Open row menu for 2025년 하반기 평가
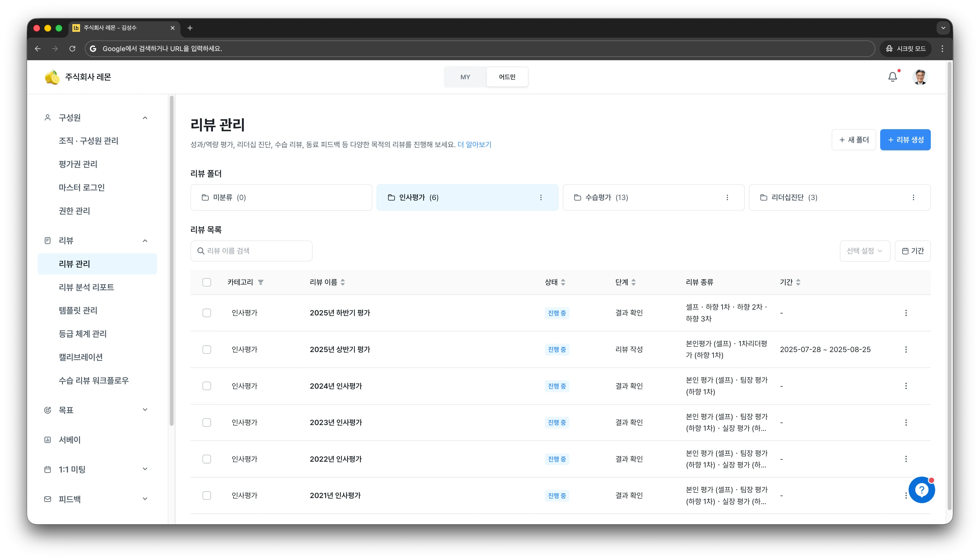The image size is (980, 560). tap(906, 313)
